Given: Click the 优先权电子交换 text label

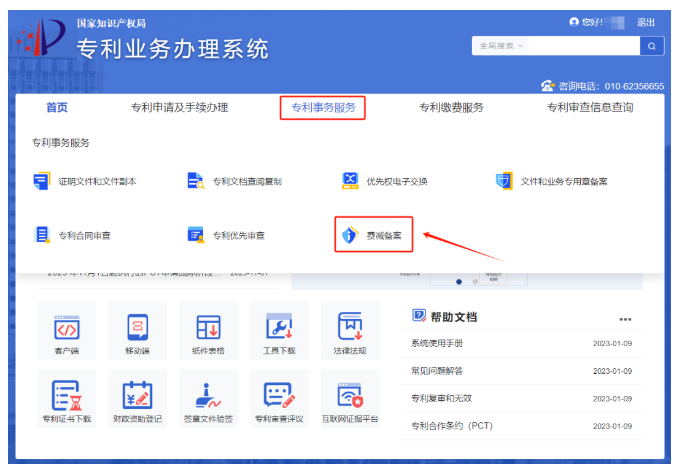Looking at the screenshot, I should [397, 181].
